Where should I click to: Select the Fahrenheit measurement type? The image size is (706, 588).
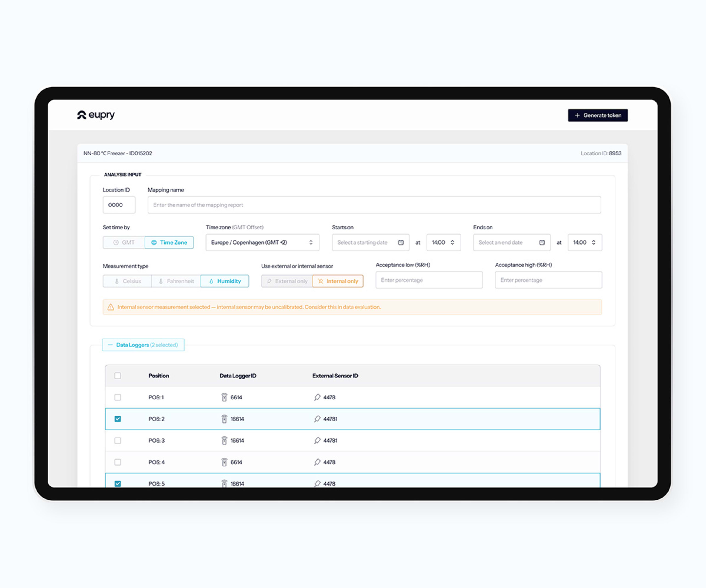pyautogui.click(x=176, y=281)
